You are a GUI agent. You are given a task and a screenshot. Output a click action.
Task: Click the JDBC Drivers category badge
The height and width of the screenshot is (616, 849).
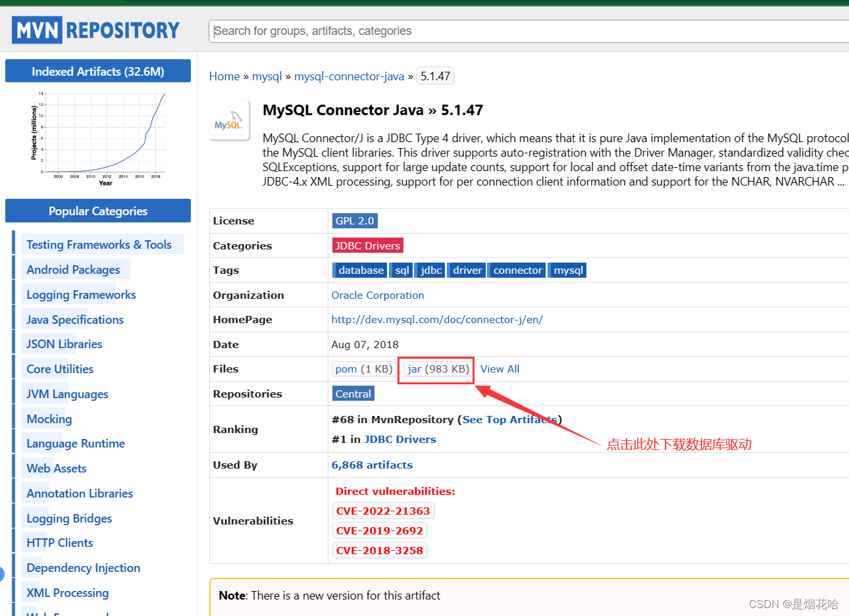tap(368, 245)
